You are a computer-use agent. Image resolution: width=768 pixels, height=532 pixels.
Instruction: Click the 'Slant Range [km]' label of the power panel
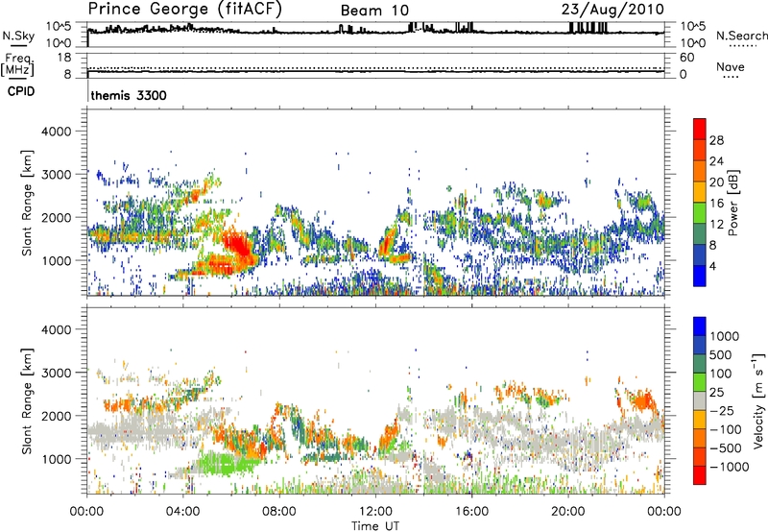coord(27,203)
